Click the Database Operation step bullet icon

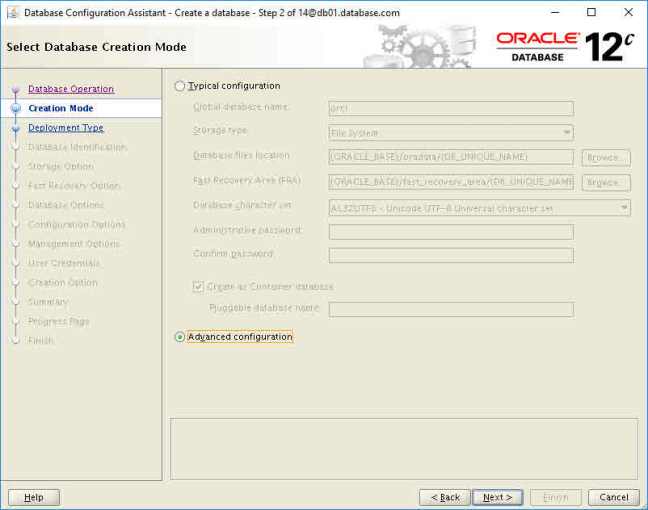pos(15,90)
